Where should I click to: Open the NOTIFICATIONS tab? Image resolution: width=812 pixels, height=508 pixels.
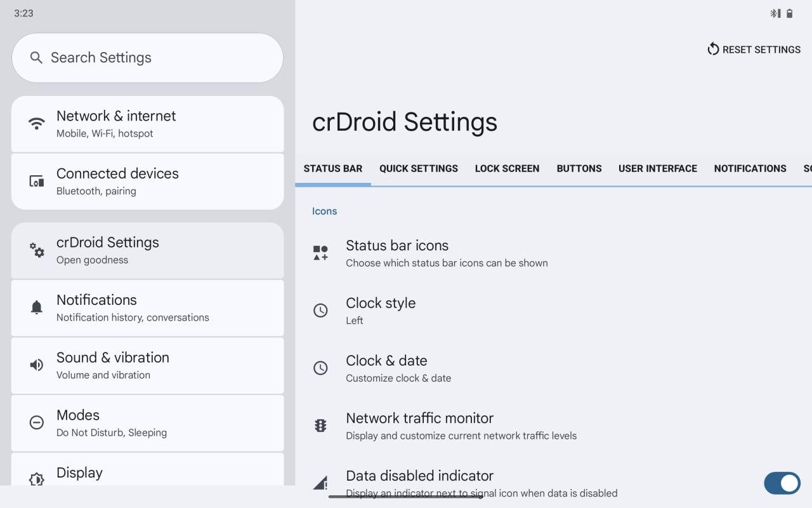click(x=750, y=169)
